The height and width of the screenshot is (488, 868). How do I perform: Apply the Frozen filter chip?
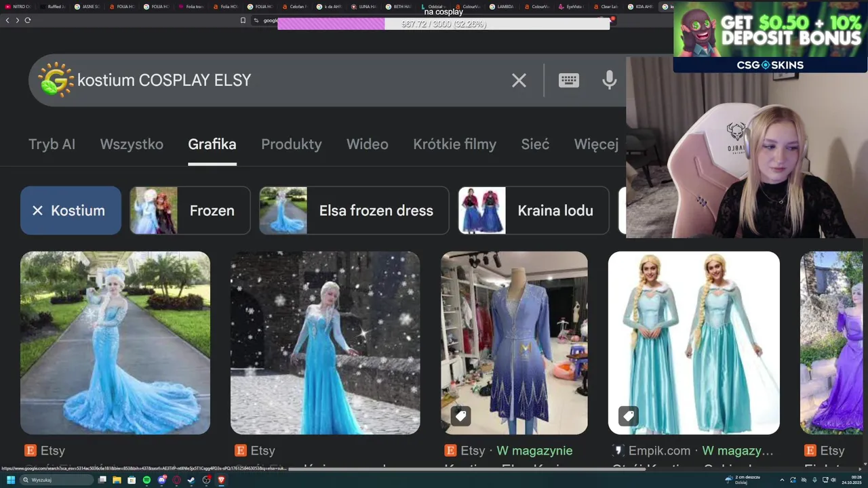click(190, 211)
